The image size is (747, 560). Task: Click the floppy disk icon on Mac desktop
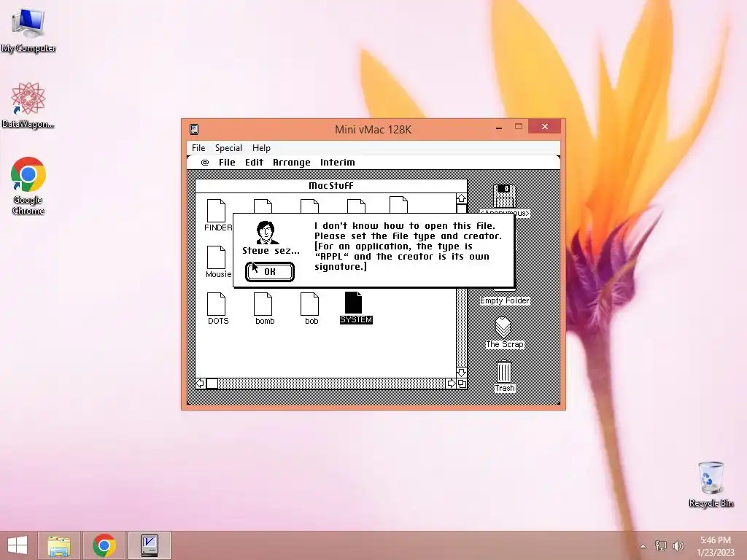pos(505,195)
